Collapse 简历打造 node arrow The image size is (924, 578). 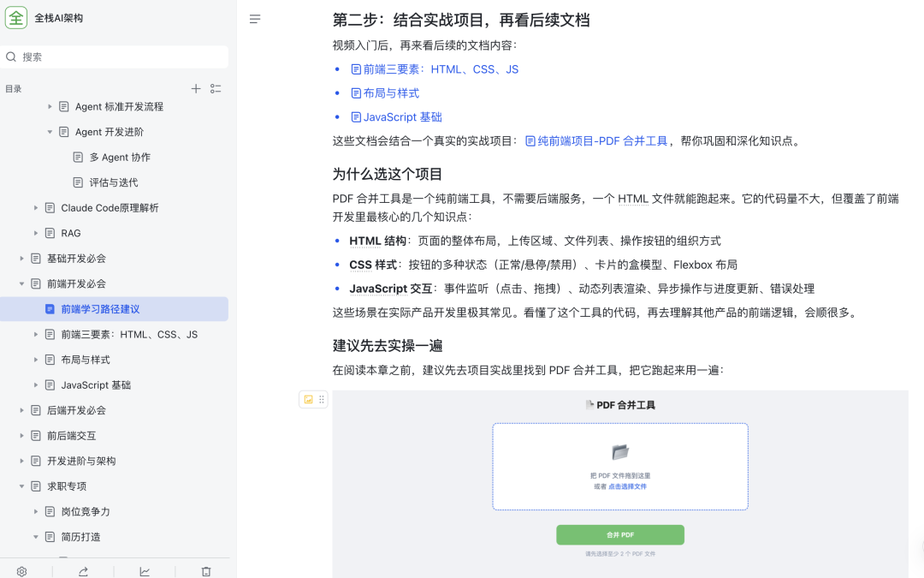[x=35, y=537]
